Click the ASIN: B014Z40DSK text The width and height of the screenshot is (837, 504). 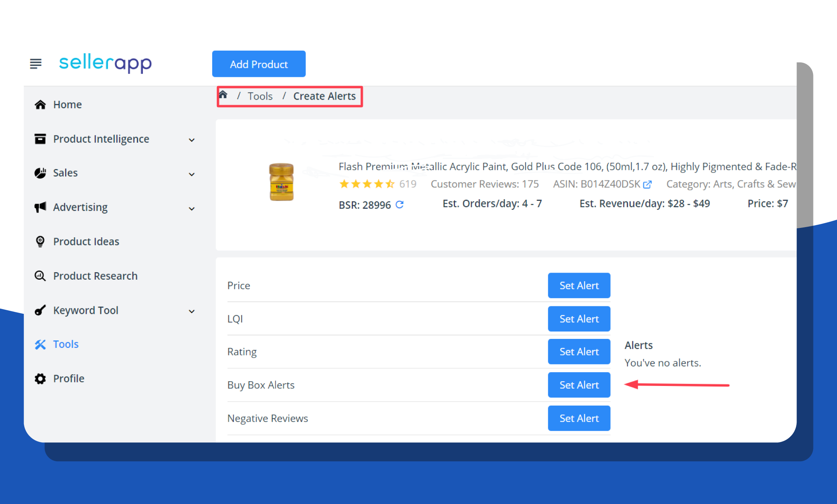point(597,184)
